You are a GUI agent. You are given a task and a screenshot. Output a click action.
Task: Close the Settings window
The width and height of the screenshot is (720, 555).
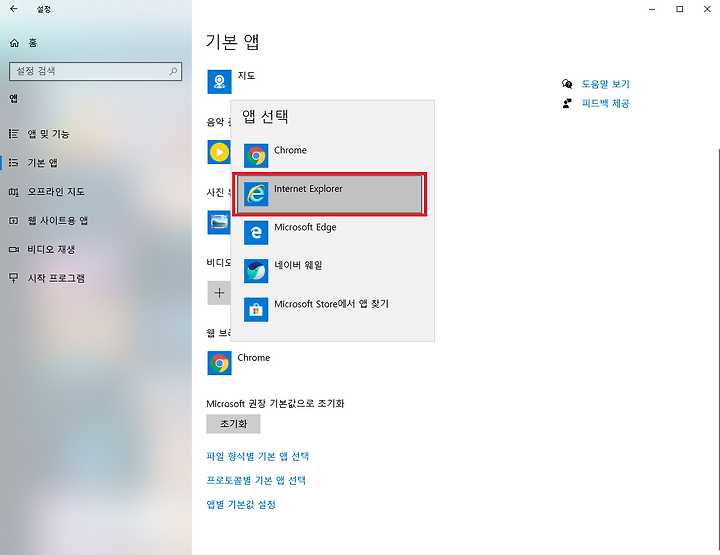707,9
